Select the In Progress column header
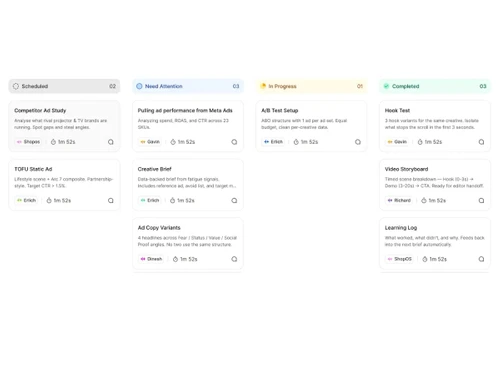 (311, 86)
